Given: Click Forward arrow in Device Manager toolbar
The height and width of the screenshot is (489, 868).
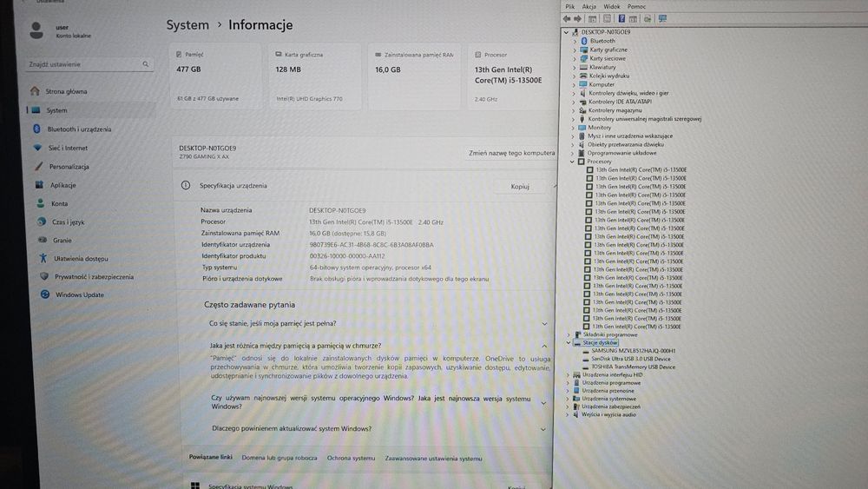Looking at the screenshot, I should 578,19.
